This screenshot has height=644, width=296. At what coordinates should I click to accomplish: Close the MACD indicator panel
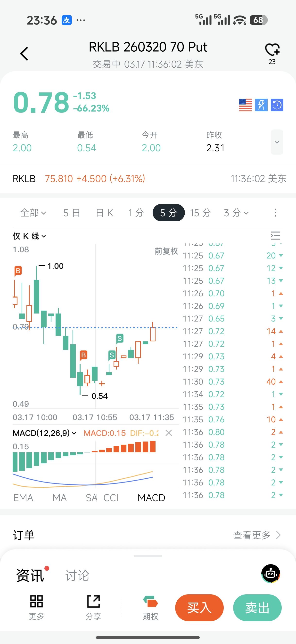(169, 433)
